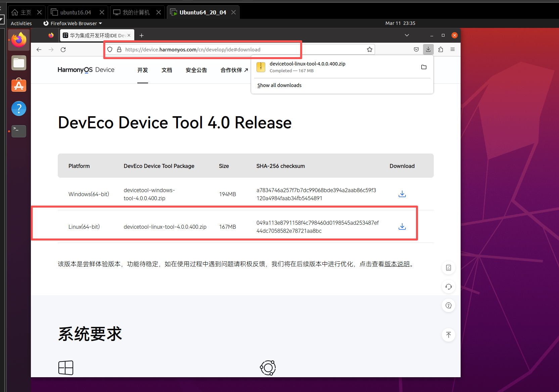The width and height of the screenshot is (559, 392).
Task: Click the floating question mark icon
Action: [449, 305]
